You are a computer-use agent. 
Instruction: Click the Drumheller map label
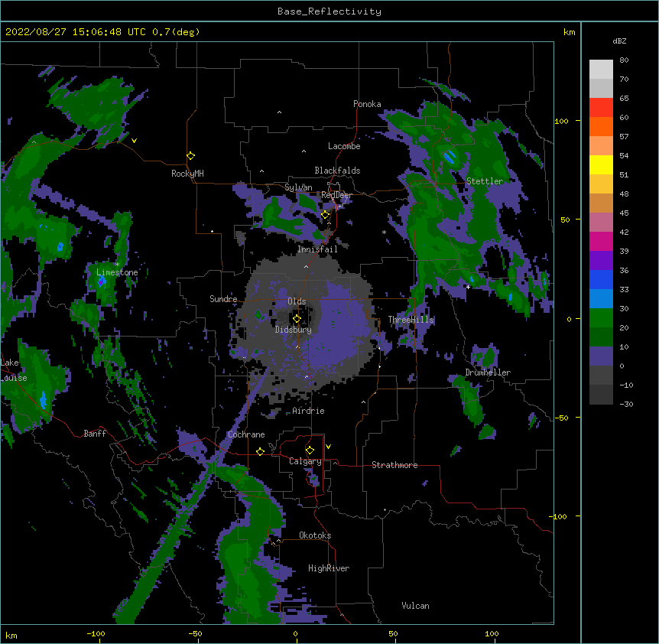pos(488,372)
